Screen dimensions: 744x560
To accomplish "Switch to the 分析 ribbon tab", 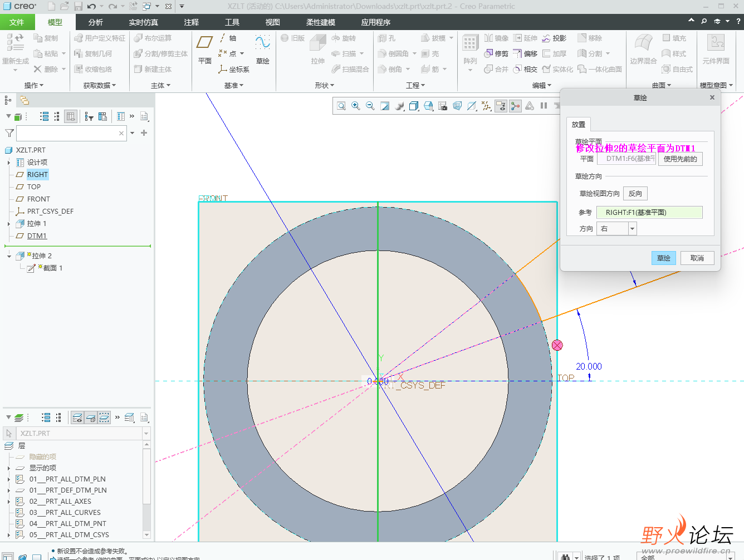I will (x=96, y=22).
